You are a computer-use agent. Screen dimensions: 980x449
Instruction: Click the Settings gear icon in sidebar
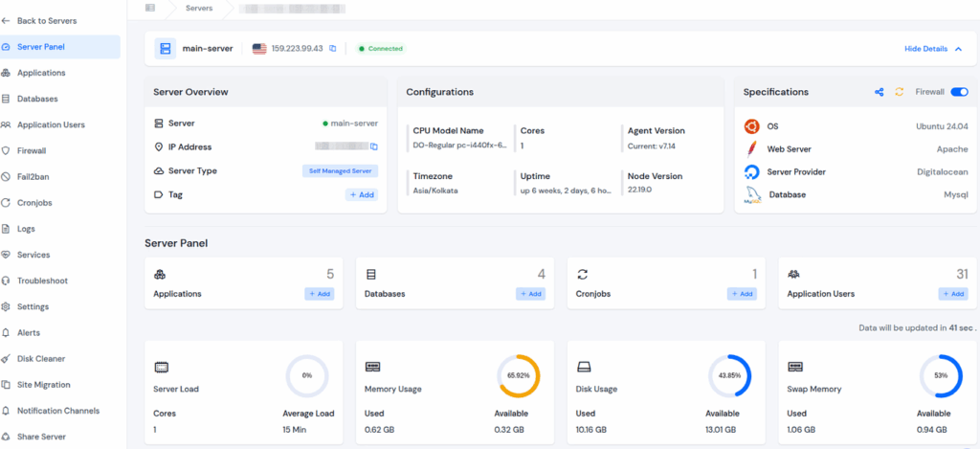[x=6, y=307]
